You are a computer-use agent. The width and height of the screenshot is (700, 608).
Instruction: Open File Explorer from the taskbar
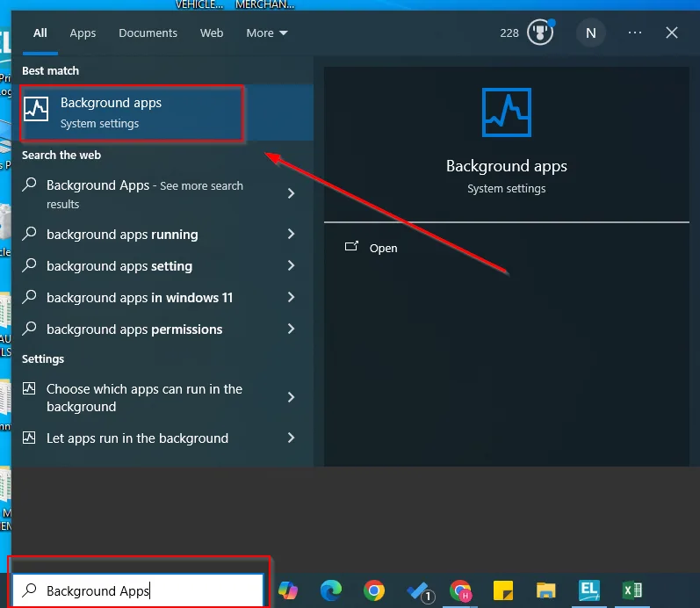546,590
